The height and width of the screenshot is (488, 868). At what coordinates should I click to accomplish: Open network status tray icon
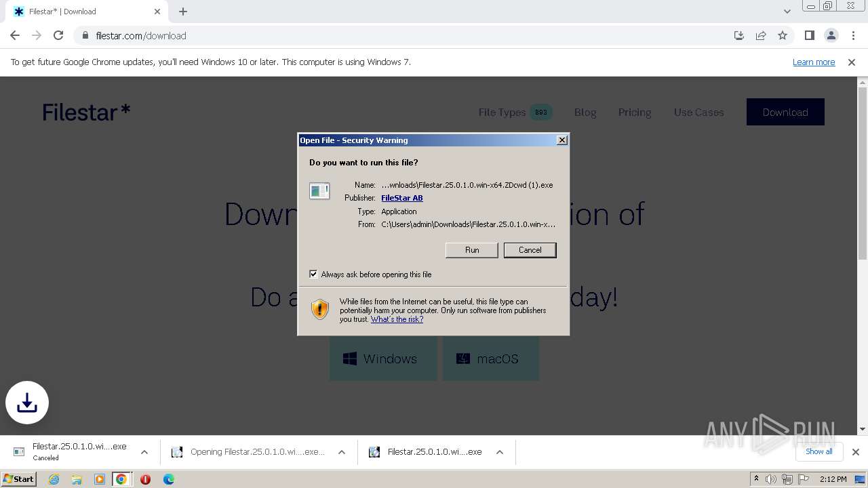click(x=787, y=479)
